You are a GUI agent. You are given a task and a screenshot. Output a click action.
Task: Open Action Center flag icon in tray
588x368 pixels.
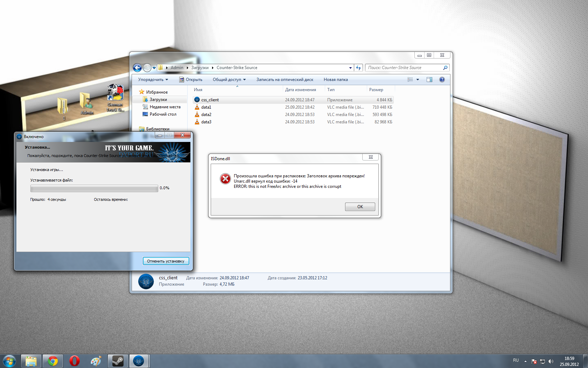pyautogui.click(x=534, y=361)
